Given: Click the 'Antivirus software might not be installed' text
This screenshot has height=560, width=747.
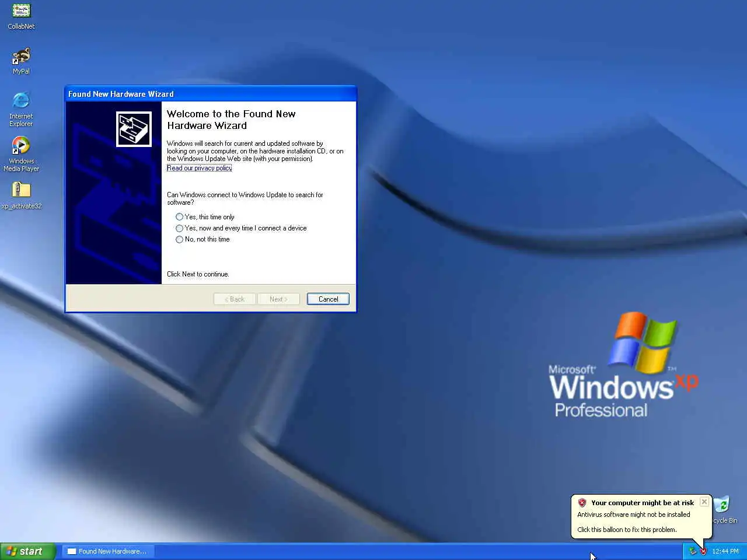Looking at the screenshot, I should (x=634, y=514).
